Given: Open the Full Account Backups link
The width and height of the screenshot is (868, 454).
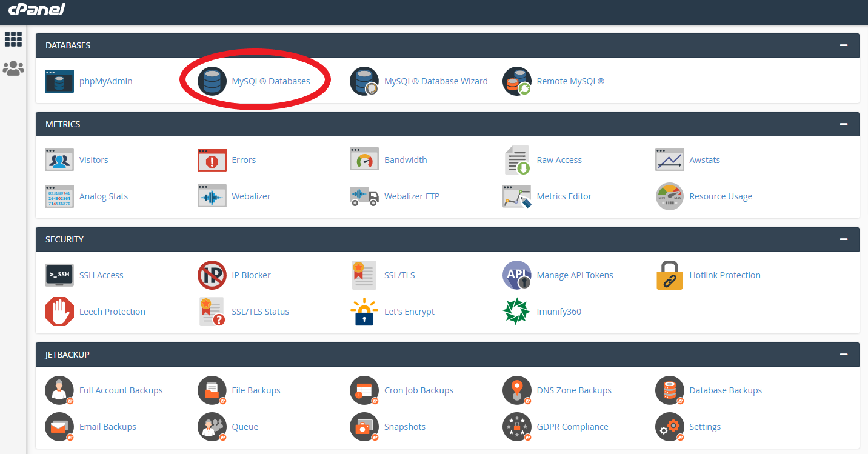Looking at the screenshot, I should point(121,390).
